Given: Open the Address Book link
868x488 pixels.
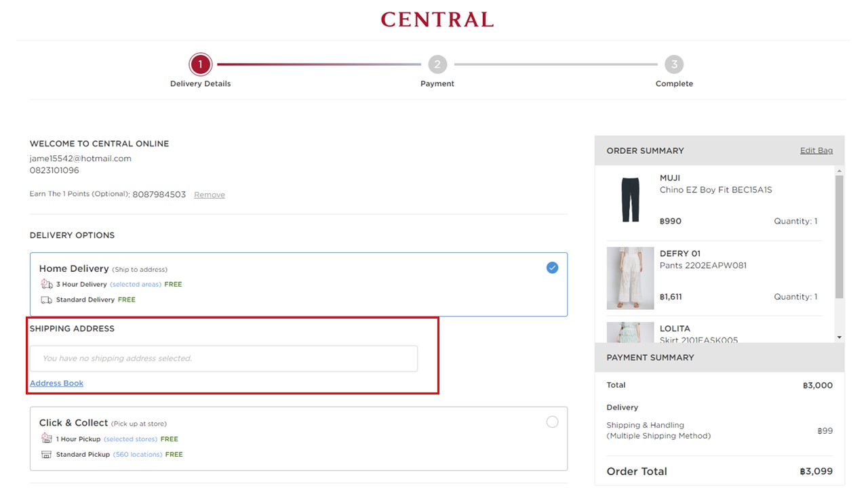Looking at the screenshot, I should (56, 383).
